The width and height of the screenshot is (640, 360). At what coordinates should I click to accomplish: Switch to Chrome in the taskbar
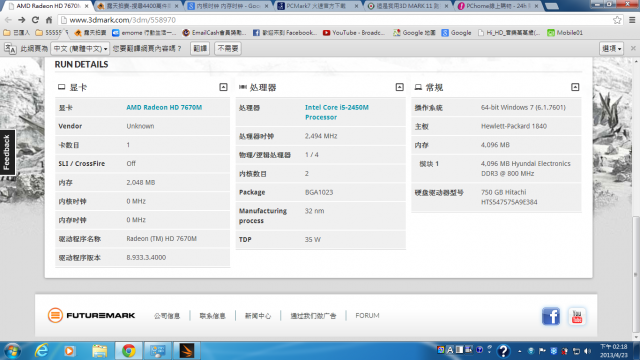(129, 351)
